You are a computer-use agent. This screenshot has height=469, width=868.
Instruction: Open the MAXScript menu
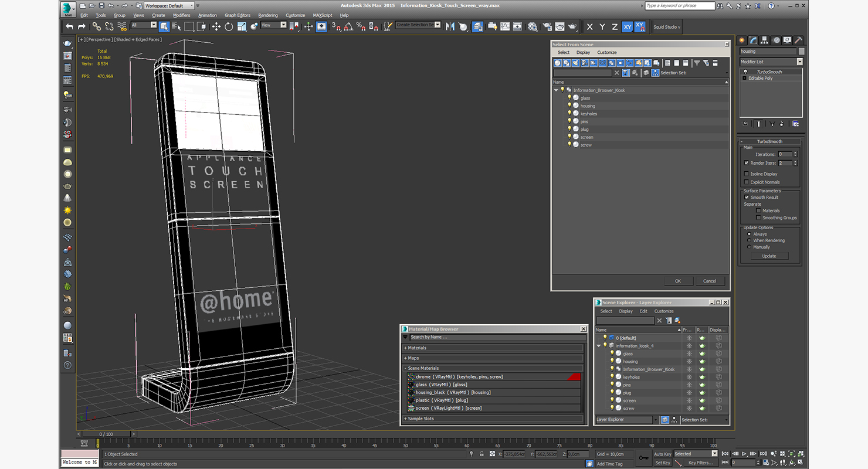point(323,15)
